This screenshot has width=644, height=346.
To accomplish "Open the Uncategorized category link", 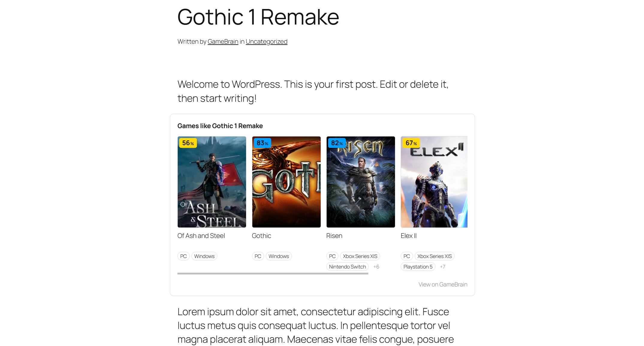I will (x=266, y=42).
